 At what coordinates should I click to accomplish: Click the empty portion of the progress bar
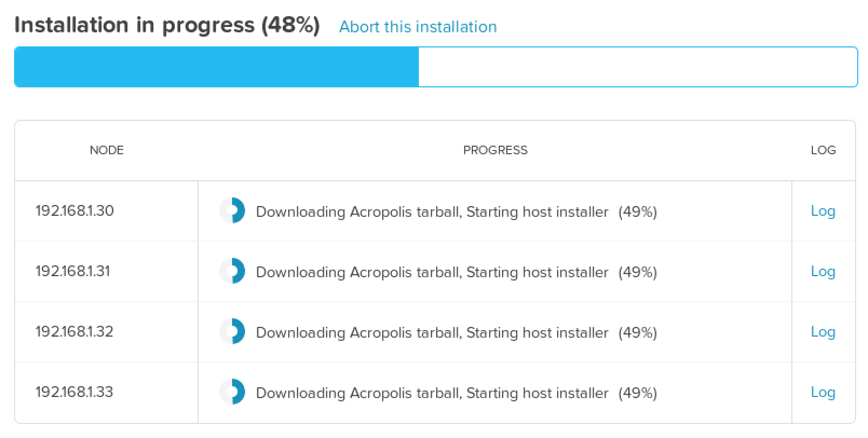pyautogui.click(x=637, y=67)
